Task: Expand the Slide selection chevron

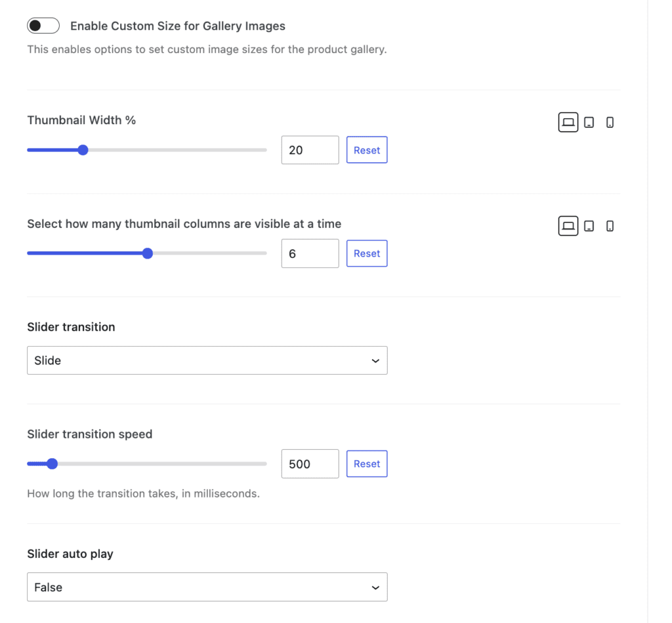Action: [x=375, y=360]
